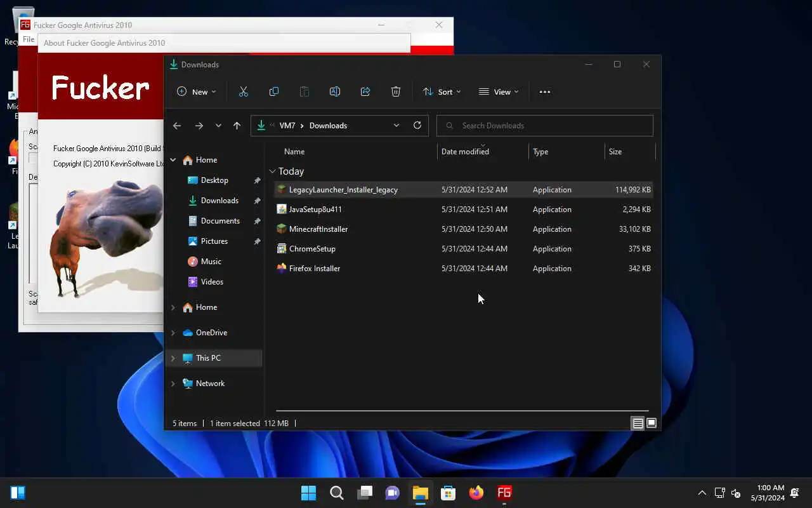Open File Explorer from the taskbar
This screenshot has width=812, height=508.
(420, 493)
